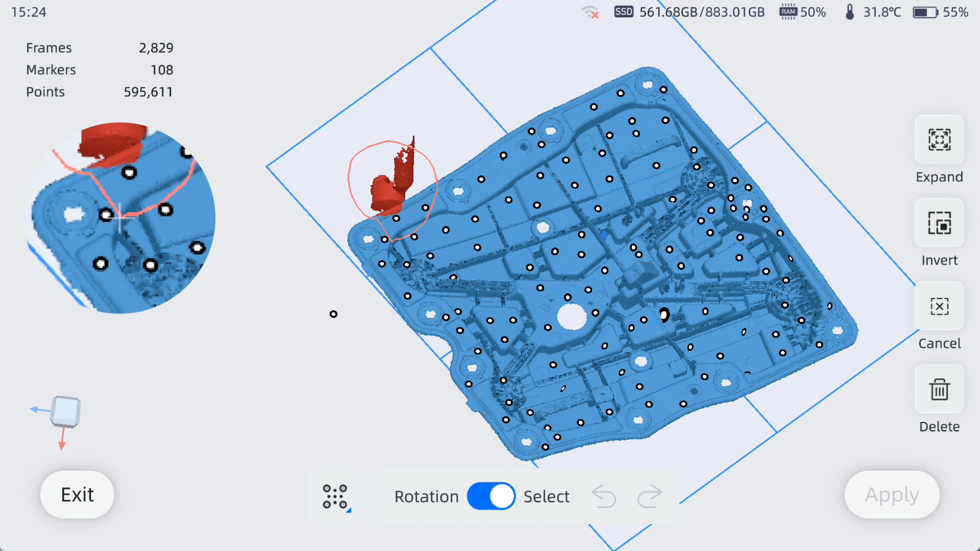
Task: Click the battery status icon
Action: click(x=925, y=12)
